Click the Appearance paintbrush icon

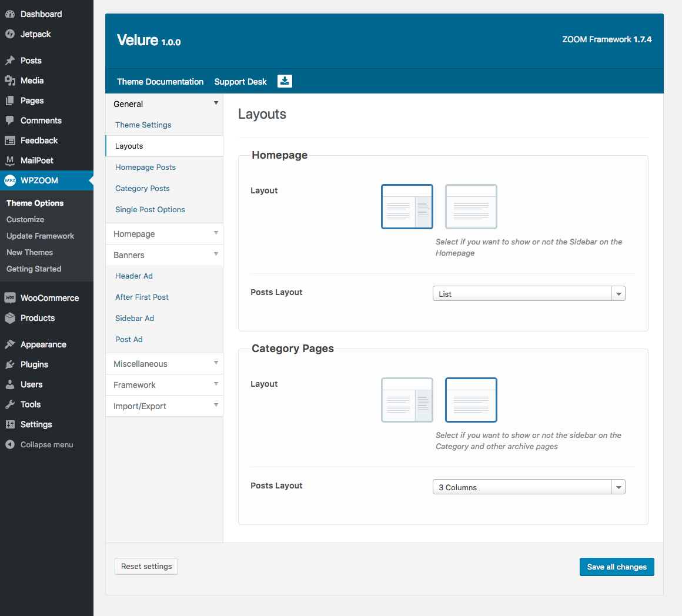click(10, 344)
